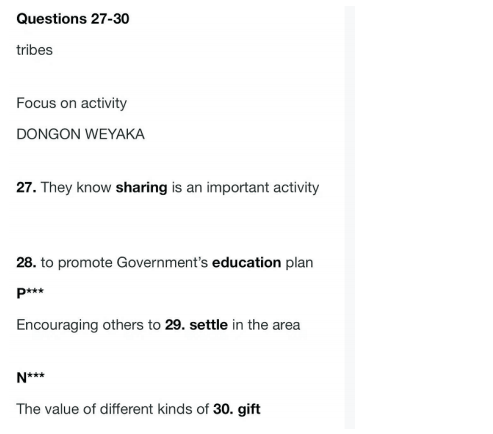The height and width of the screenshot is (434, 493).
Task: Select the 'Focus on activity' line
Action: [x=72, y=103]
